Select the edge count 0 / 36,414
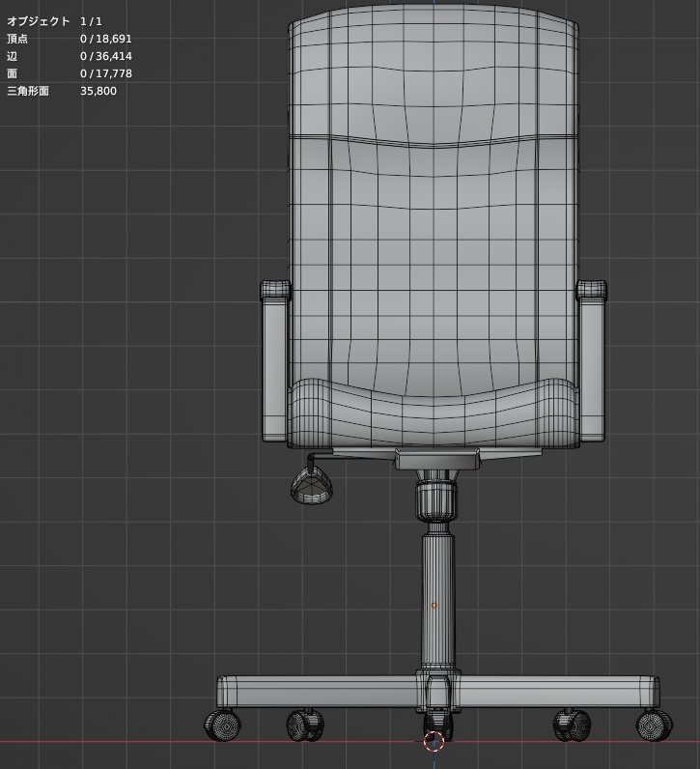Image resolution: width=700 pixels, height=769 pixels. pos(106,56)
